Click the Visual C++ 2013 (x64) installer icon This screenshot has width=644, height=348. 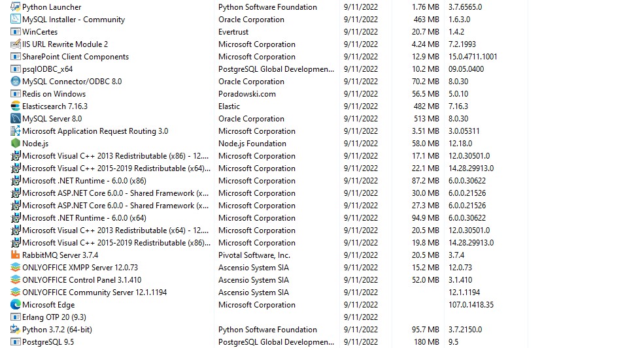tap(15, 230)
